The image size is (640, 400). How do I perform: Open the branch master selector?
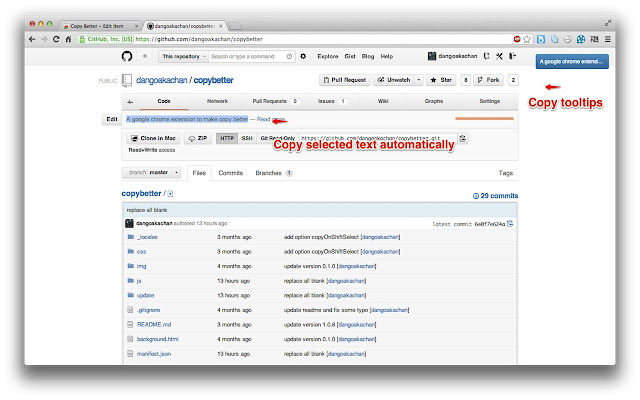tap(151, 173)
